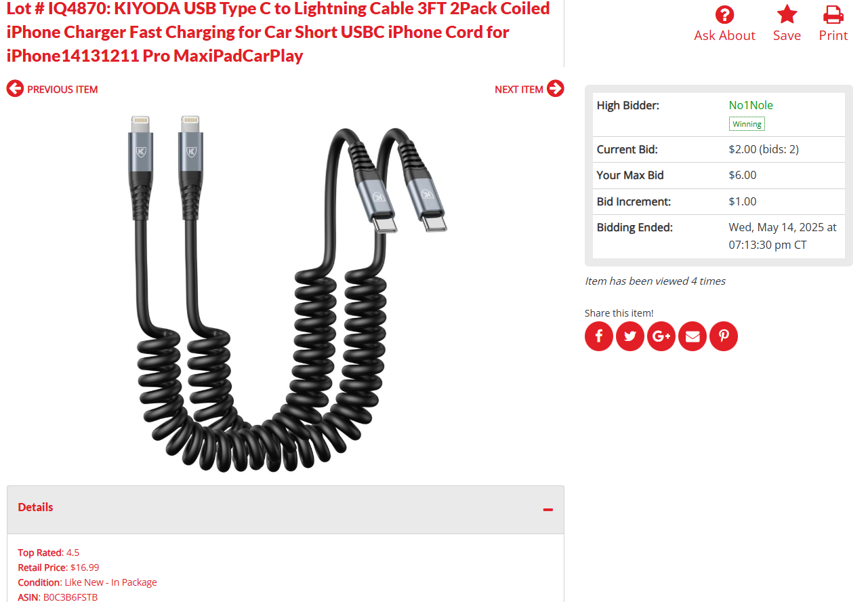Share item on Twitter
The height and width of the screenshot is (602, 868).
(630, 336)
